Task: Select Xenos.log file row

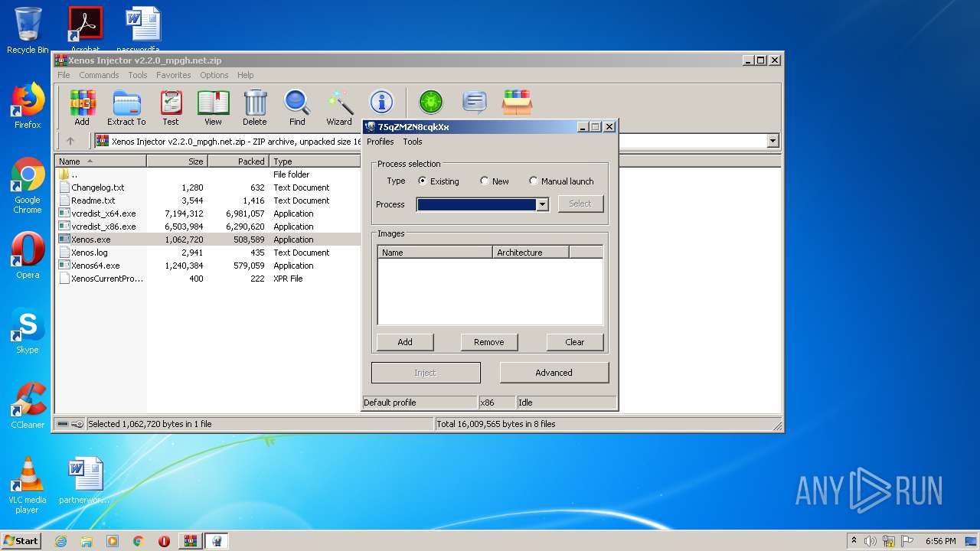Action: pos(207,253)
